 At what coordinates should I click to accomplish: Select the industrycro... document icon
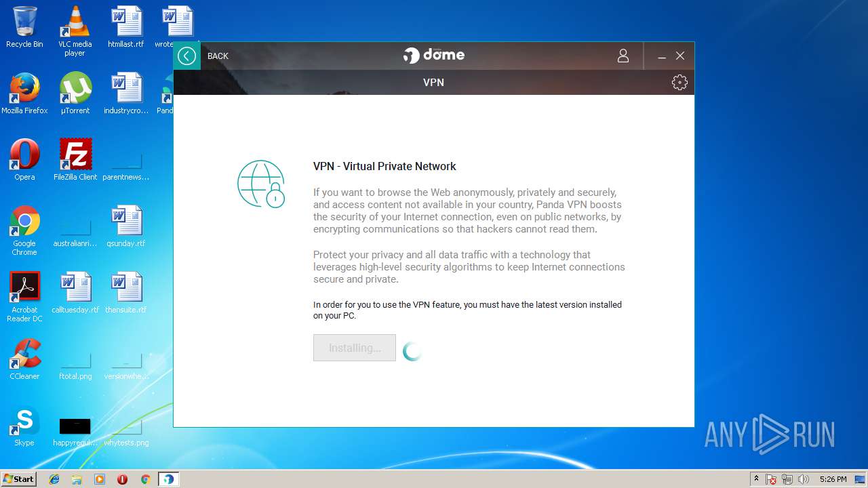click(126, 94)
